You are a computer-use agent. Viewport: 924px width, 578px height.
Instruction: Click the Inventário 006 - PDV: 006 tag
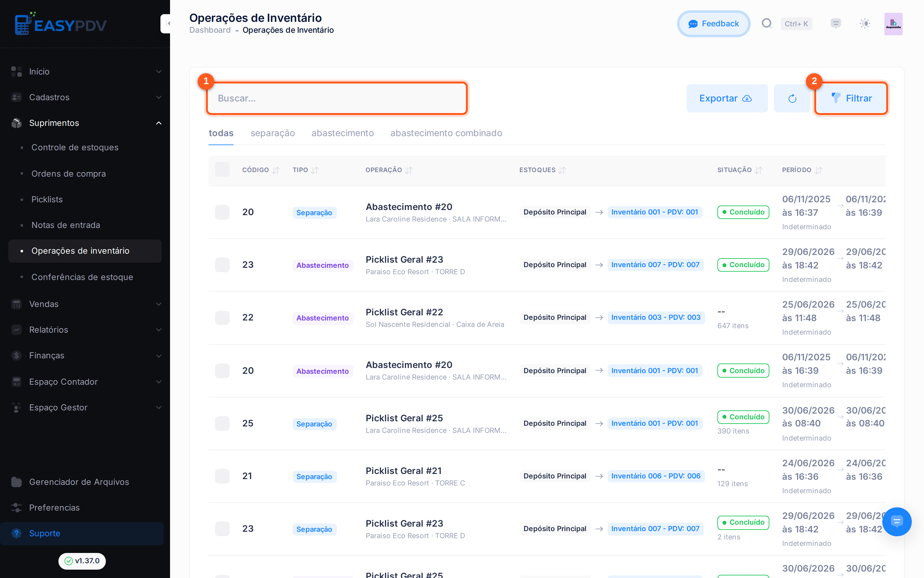click(656, 476)
